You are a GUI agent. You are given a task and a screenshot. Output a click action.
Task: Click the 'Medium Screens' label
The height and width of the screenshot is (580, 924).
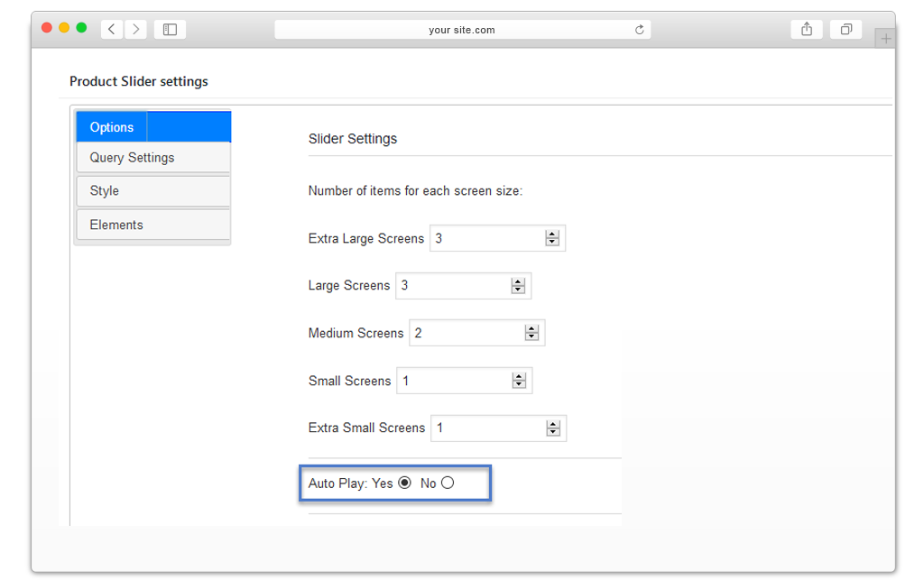pos(356,333)
